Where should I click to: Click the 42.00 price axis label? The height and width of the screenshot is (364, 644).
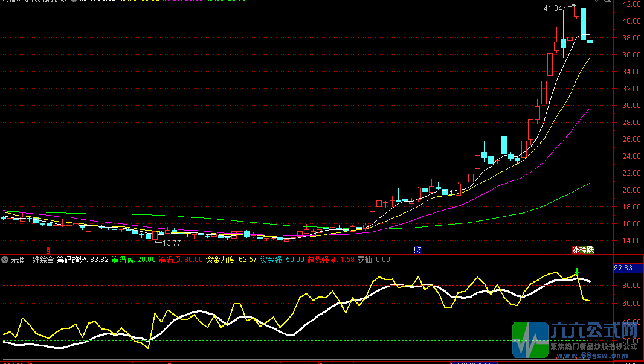[x=631, y=4]
